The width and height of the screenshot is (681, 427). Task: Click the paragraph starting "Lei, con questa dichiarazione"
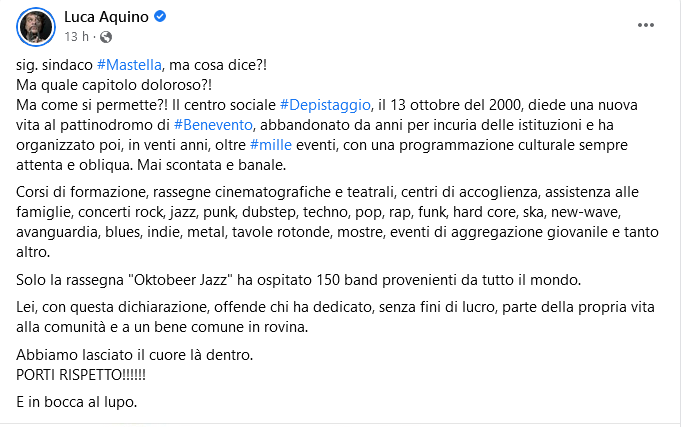point(335,317)
